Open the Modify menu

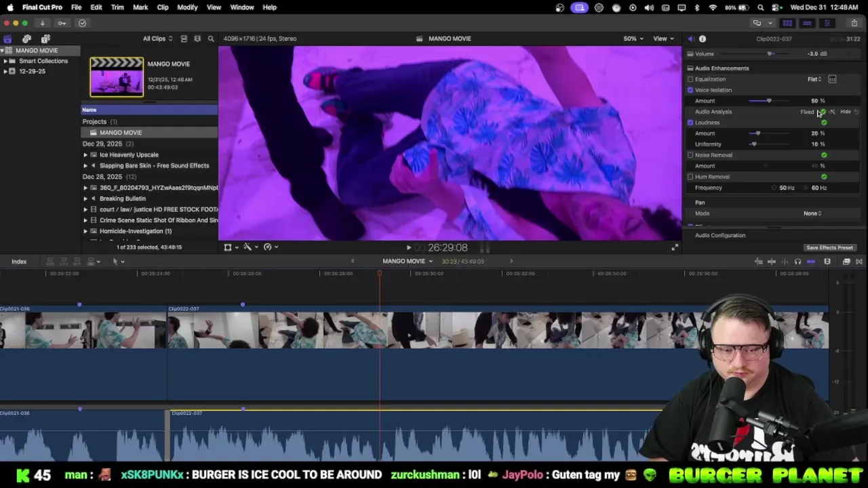[x=187, y=7]
